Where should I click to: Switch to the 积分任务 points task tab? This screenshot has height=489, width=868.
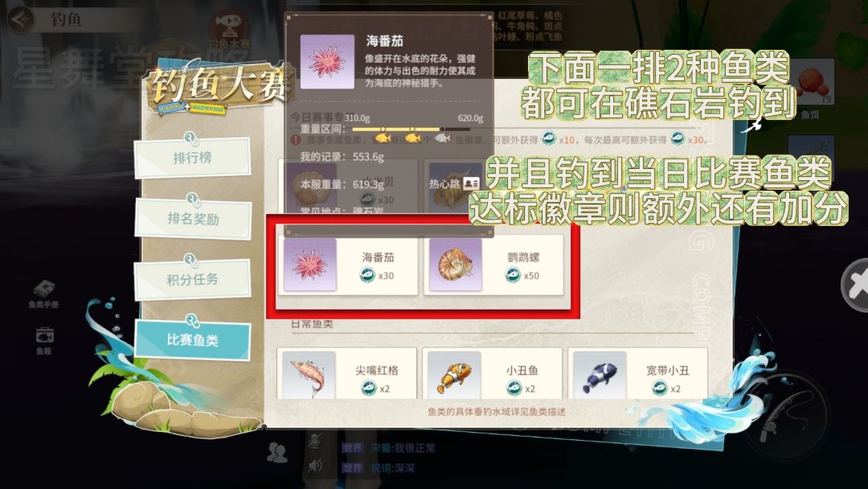(192, 279)
